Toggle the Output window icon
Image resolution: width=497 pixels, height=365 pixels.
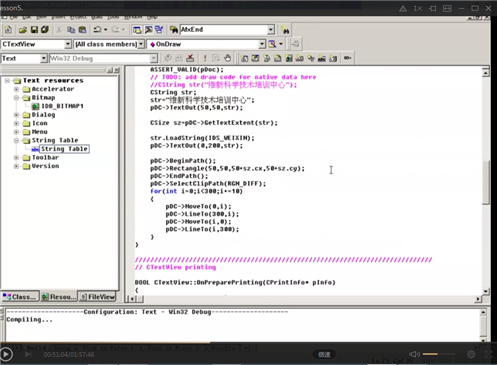(148, 30)
